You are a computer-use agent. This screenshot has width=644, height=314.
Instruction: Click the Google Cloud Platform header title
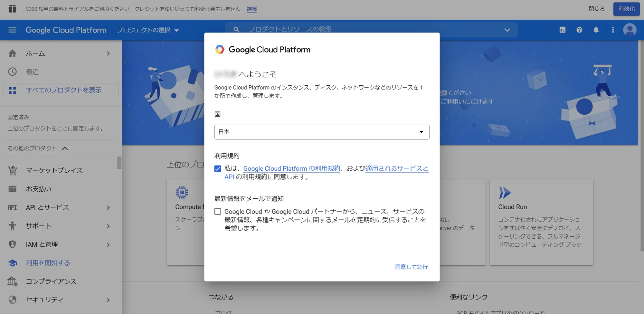66,30
